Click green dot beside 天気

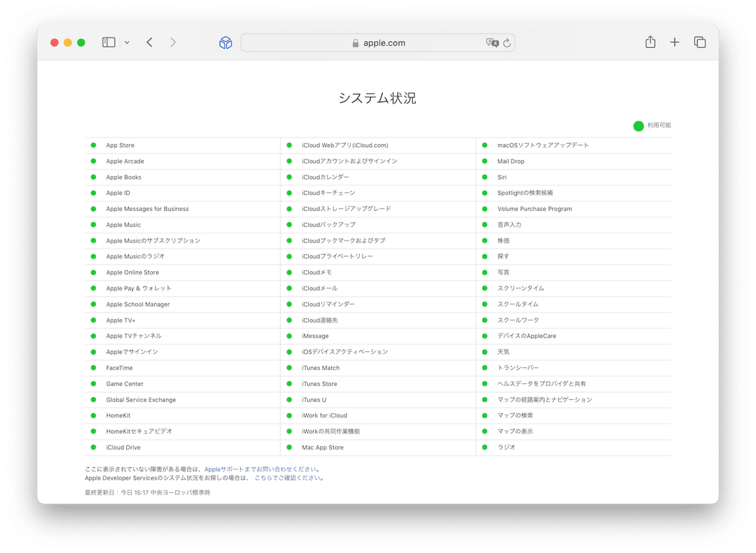click(x=485, y=352)
